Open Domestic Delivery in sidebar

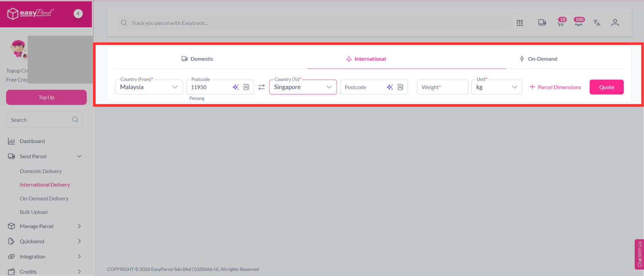[41, 171]
